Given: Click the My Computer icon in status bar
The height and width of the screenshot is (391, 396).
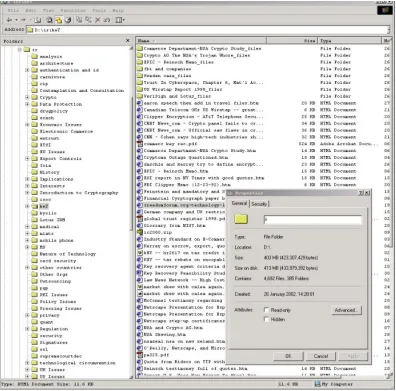Looking at the screenshot, I should (x=318, y=384).
